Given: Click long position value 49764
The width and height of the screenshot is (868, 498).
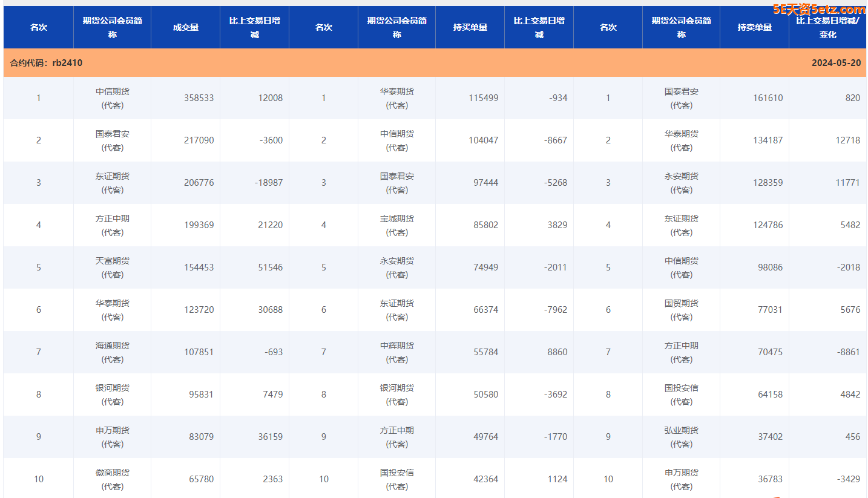Looking at the screenshot, I should 486,437.
